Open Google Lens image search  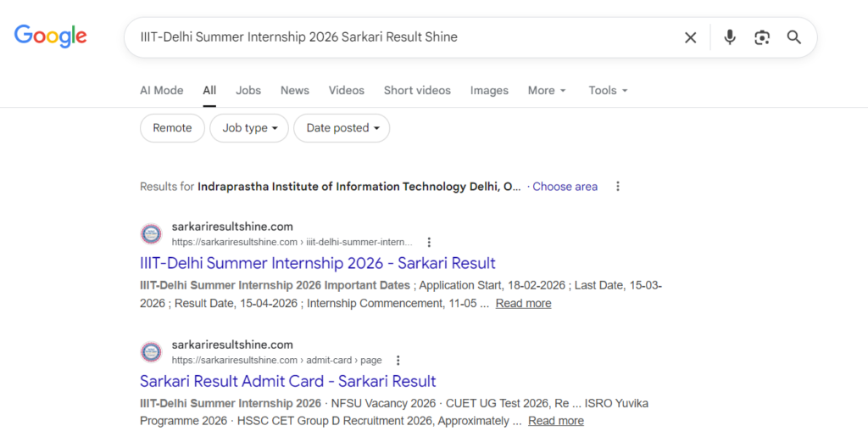[x=762, y=37]
